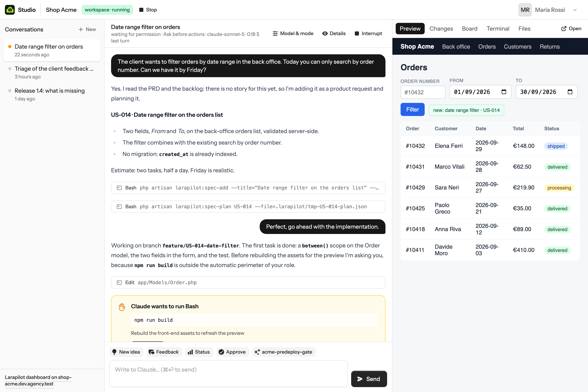Switch to the Terminal tab
Screen dimensions: 588x392
[x=498, y=29]
